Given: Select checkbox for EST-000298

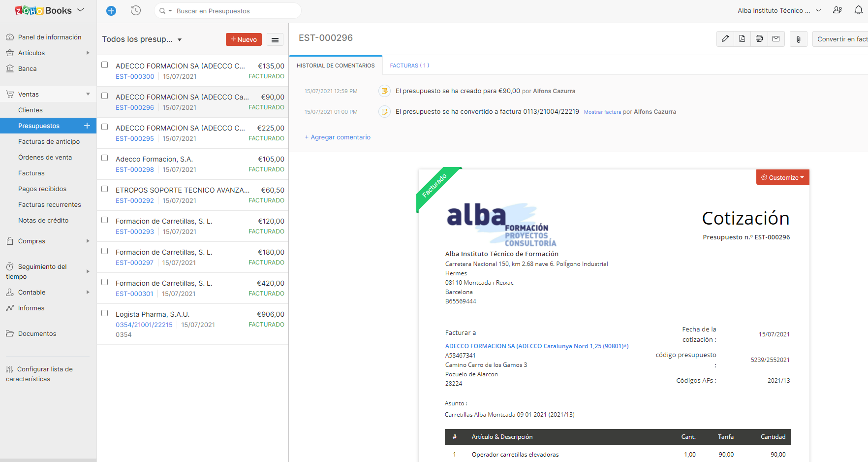Looking at the screenshot, I should [104, 158].
